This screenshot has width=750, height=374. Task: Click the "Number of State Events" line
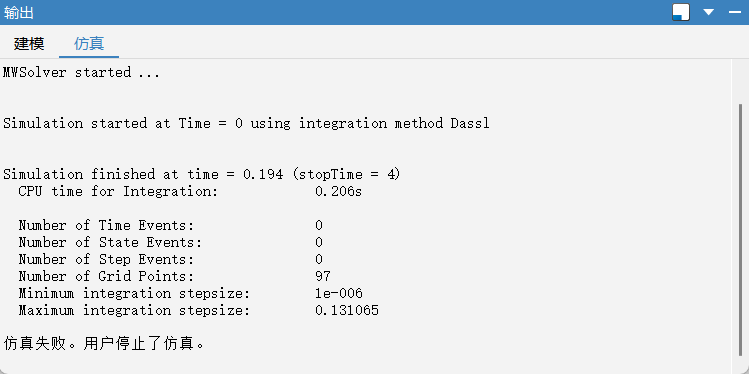[x=171, y=242]
